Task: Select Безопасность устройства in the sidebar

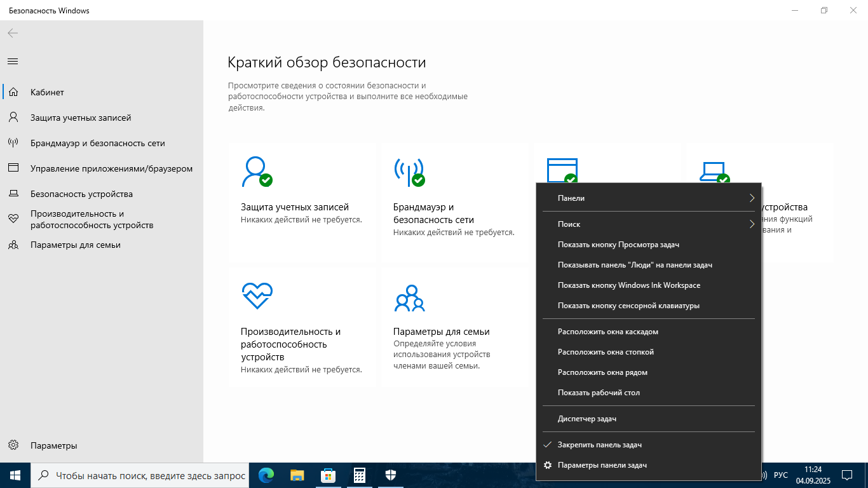Action: tap(102, 194)
